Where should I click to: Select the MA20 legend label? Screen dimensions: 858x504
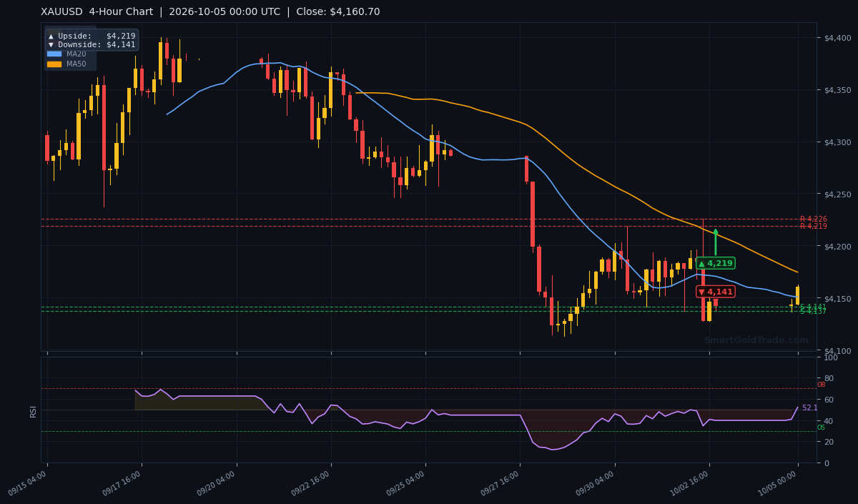(76, 54)
